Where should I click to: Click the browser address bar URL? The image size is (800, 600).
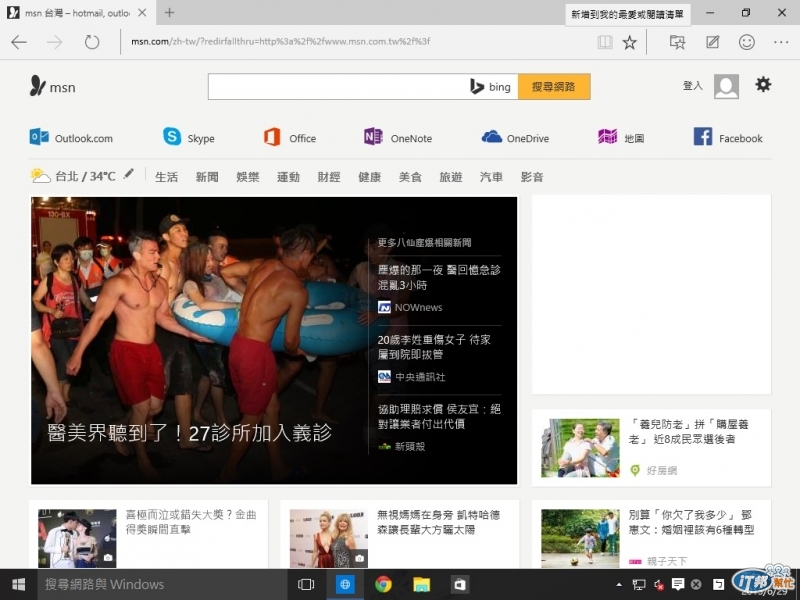coord(280,41)
